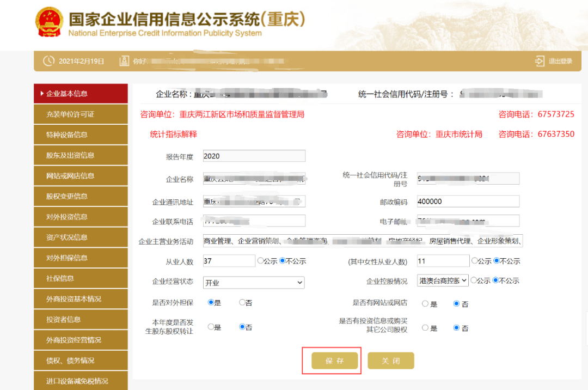Image resolution: width=588 pixels, height=390 pixels.
Task: Click the 重庆两江新区市场和质量监督管理局 text
Action: pos(242,114)
